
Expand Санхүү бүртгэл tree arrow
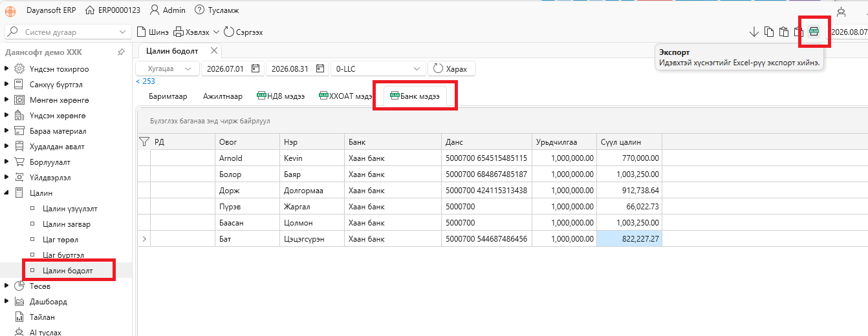6,85
